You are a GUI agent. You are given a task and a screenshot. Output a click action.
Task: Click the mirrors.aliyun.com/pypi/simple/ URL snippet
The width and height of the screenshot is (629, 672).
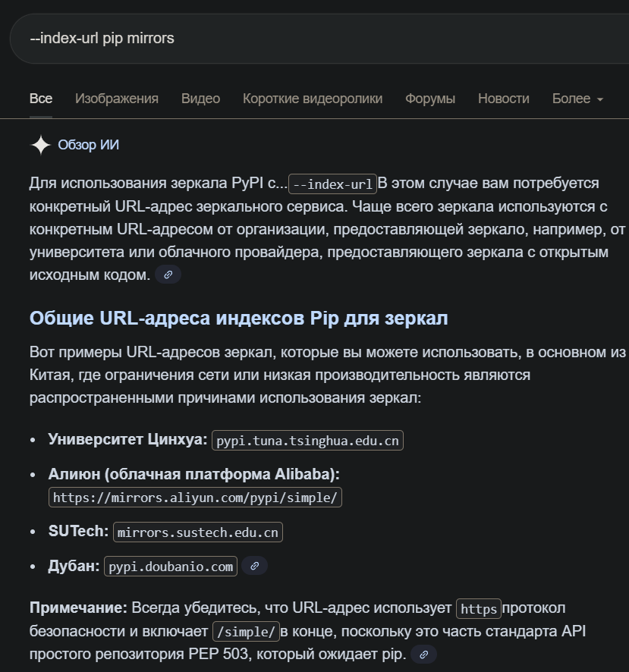196,498
